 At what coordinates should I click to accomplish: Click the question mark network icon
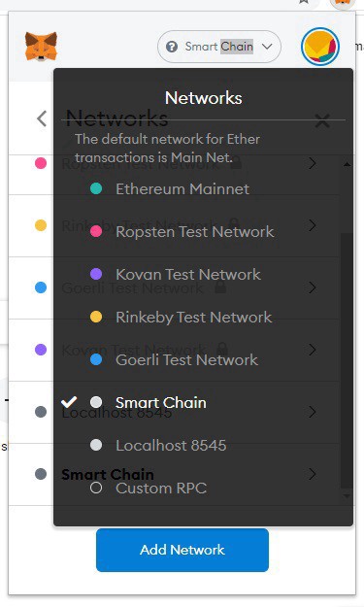[x=172, y=47]
